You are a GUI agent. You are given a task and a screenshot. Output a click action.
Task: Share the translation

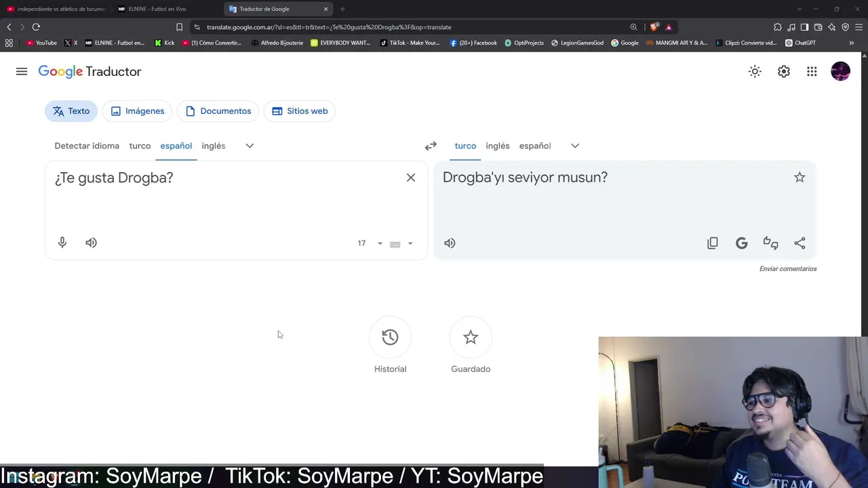pyautogui.click(x=800, y=243)
